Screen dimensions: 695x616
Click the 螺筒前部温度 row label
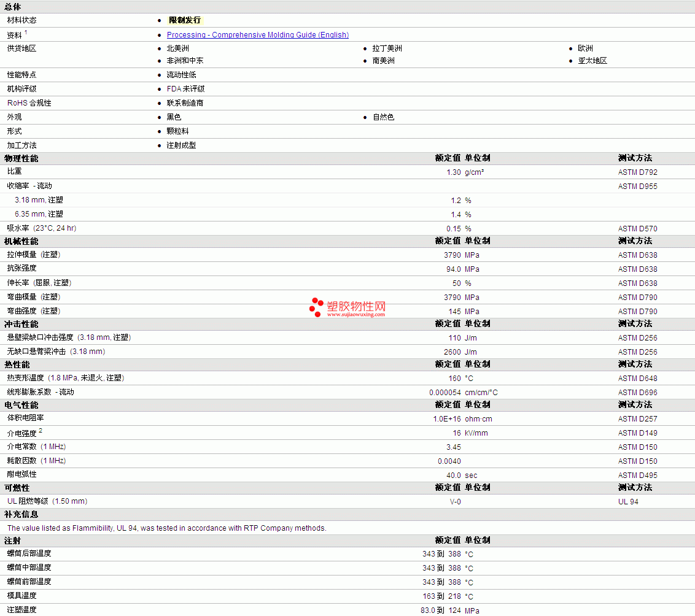(x=29, y=582)
